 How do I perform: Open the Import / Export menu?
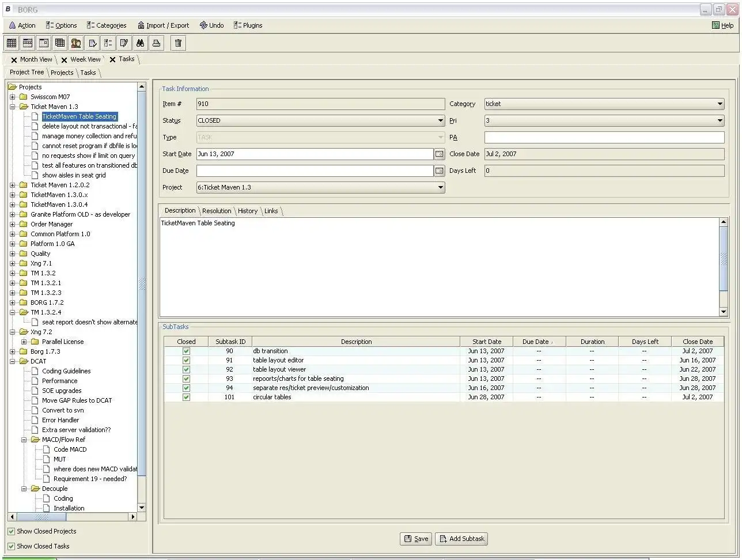(x=163, y=25)
